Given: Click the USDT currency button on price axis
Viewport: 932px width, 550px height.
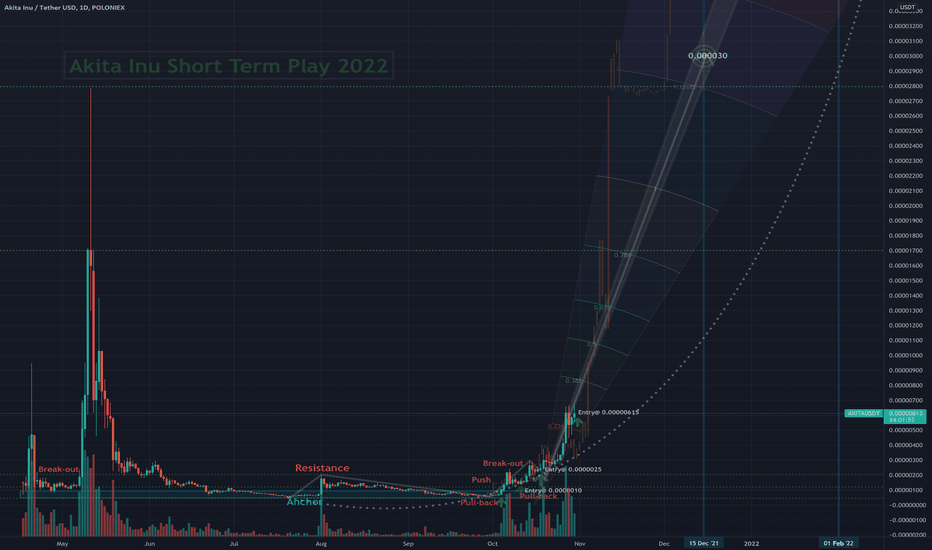Looking at the screenshot, I should coord(907,7).
